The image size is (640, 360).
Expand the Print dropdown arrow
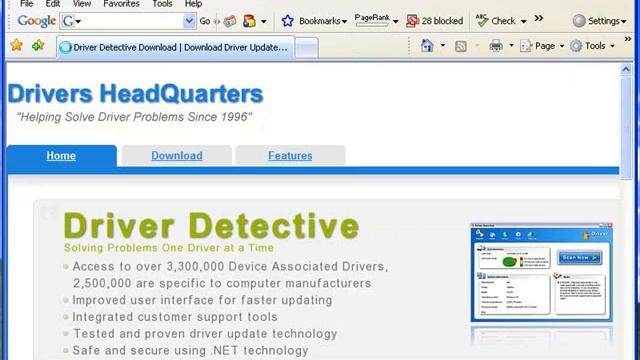[511, 45]
